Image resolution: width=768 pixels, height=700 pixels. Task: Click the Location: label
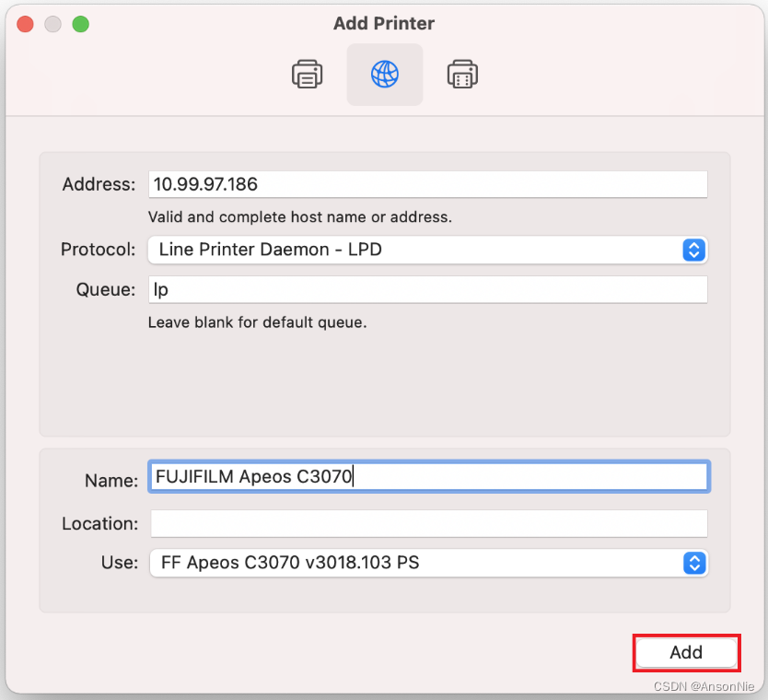100,524
